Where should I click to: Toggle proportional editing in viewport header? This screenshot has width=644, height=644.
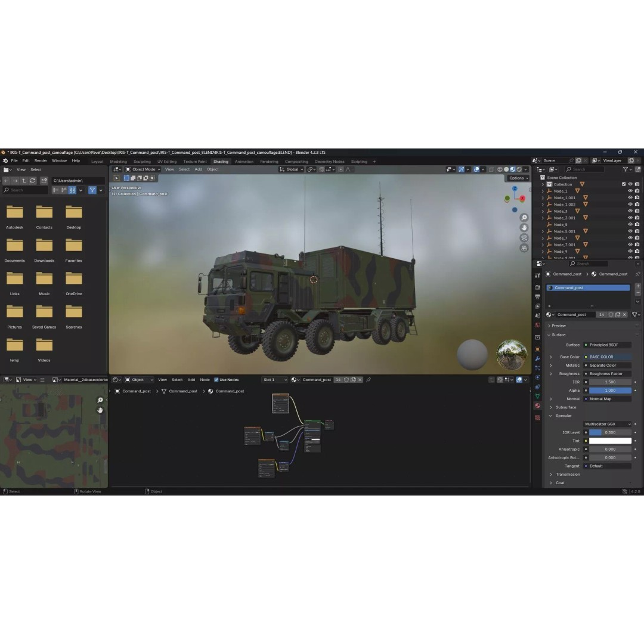click(x=341, y=169)
